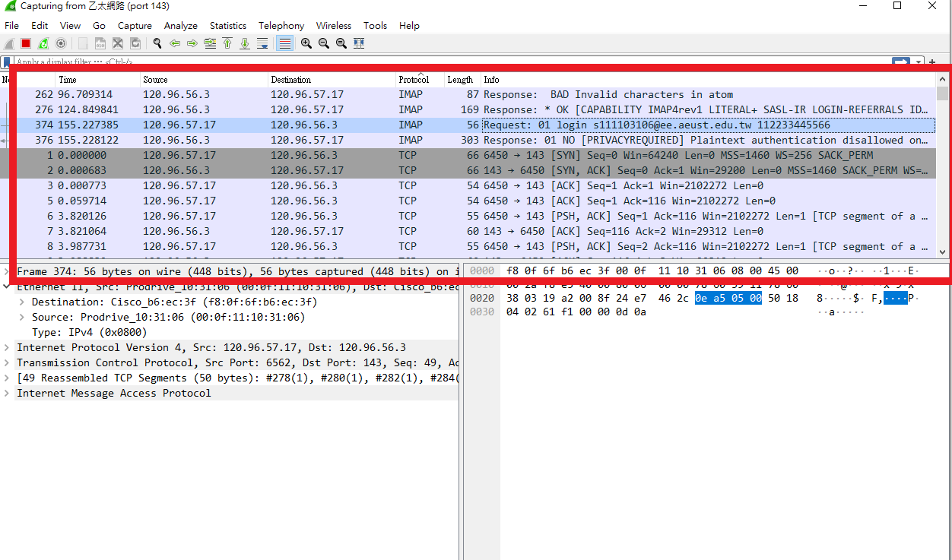Go back to previous packet arrow
Viewport: 952px width, 560px height.
(x=175, y=43)
